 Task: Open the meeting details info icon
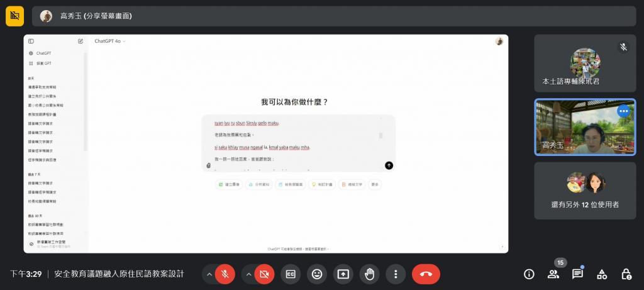point(529,274)
